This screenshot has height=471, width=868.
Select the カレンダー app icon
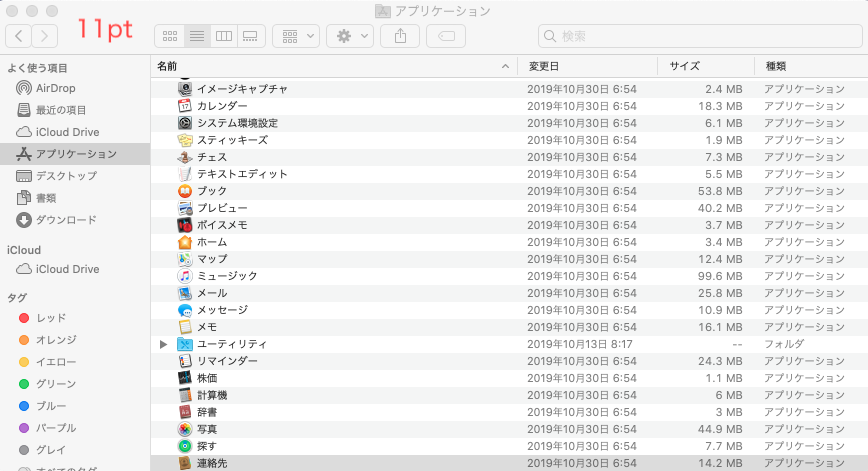(x=185, y=106)
